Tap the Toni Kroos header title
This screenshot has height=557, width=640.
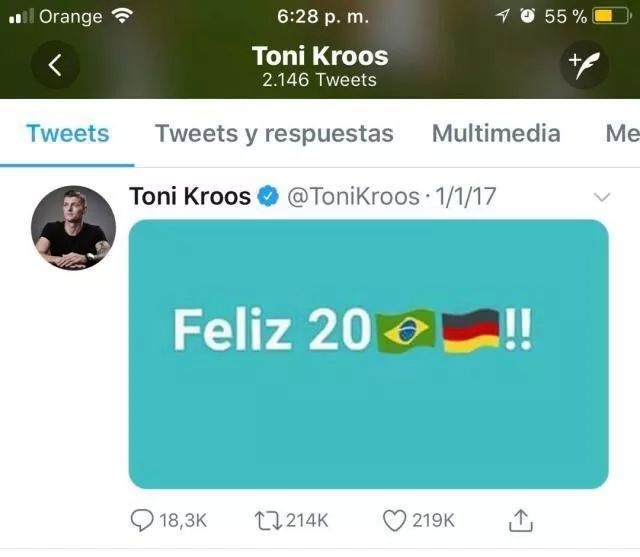tap(320, 56)
